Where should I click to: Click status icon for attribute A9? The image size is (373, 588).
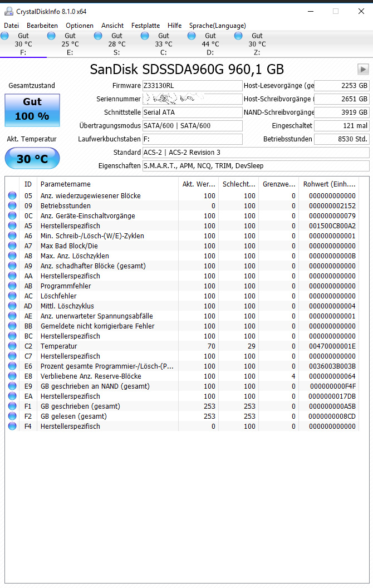click(12, 266)
